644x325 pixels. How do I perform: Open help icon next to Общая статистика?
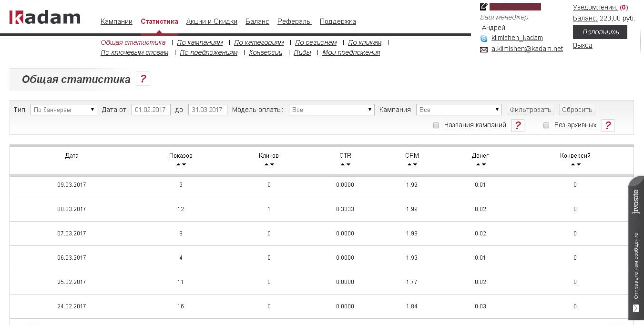[143, 79]
